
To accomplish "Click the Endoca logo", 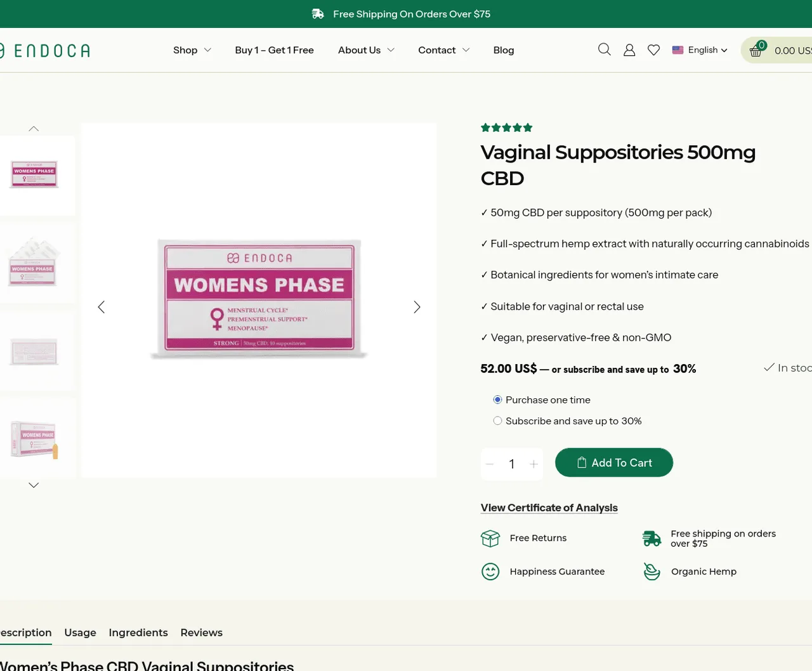I will coord(44,51).
